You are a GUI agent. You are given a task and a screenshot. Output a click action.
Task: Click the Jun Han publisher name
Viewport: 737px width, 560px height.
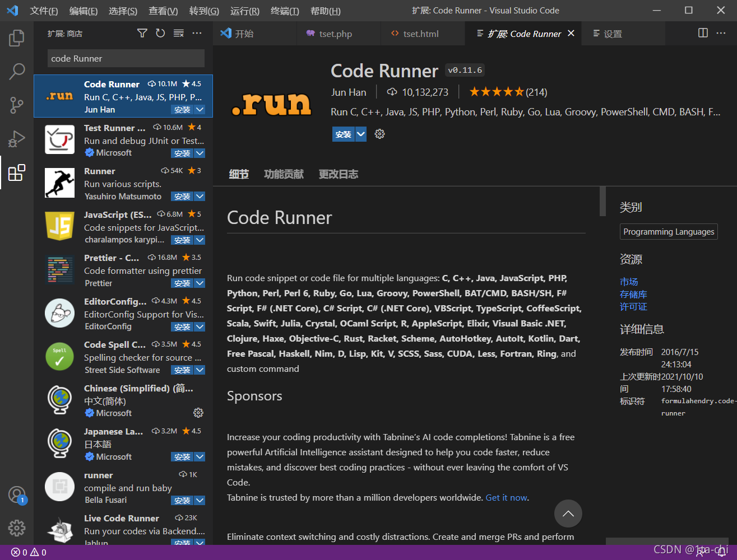(x=349, y=92)
